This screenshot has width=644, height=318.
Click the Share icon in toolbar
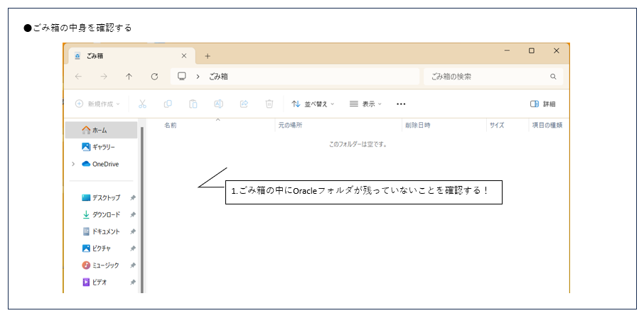coord(244,104)
